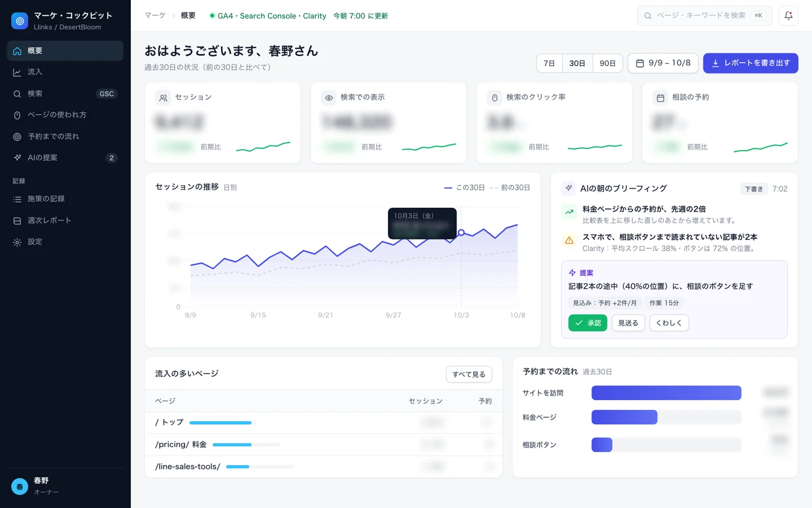Click すべて見る in 流入の多いページ

(469, 374)
